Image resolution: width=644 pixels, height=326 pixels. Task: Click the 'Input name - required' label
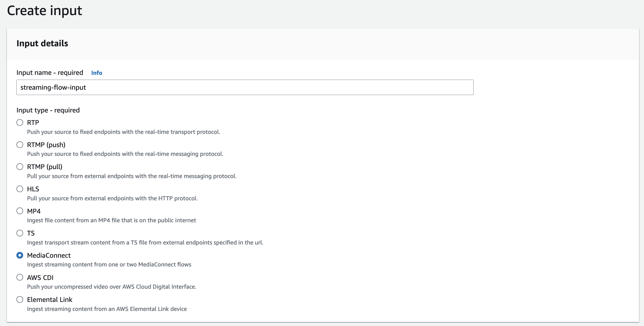(50, 73)
